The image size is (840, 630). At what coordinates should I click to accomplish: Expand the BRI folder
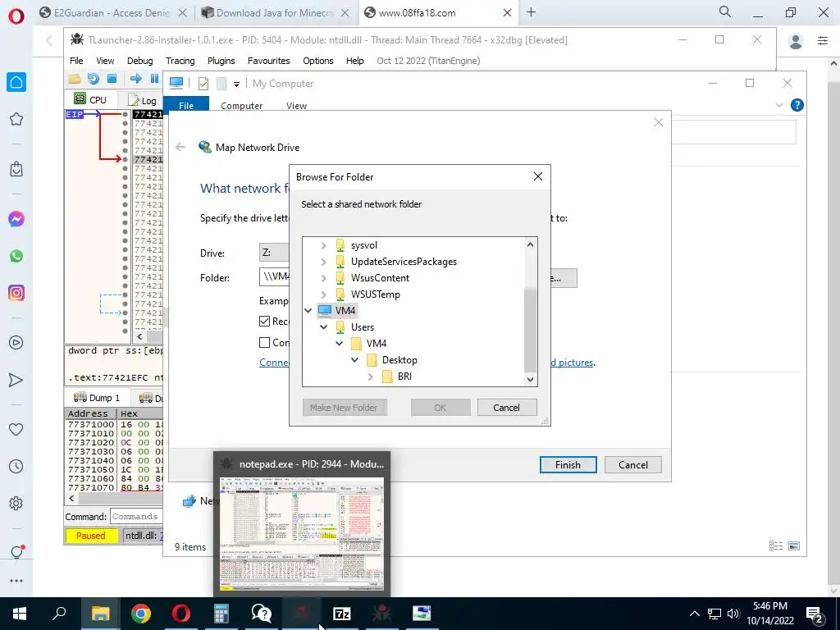[370, 377]
